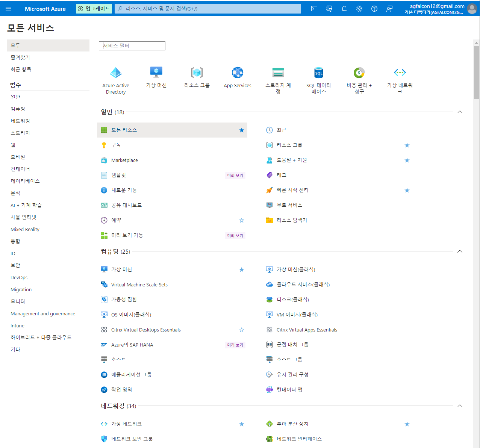This screenshot has width=480, height=448.
Task: Click the SAP icon for Azure의 SAP HANA
Action: [104, 345]
